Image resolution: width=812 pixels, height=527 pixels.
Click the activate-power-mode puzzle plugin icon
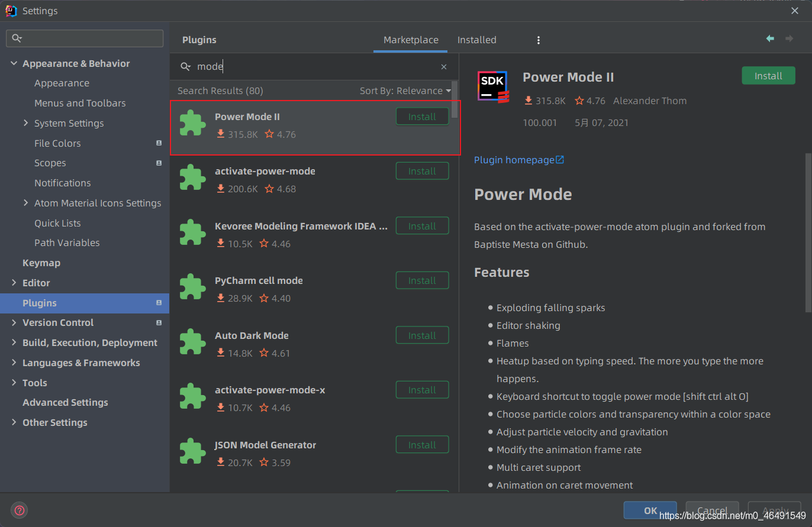point(192,177)
